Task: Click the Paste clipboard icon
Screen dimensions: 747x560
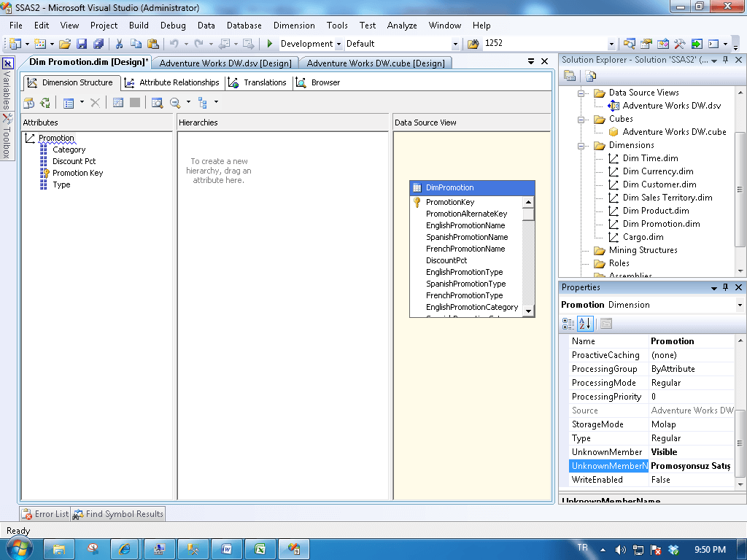Action: coord(153,44)
